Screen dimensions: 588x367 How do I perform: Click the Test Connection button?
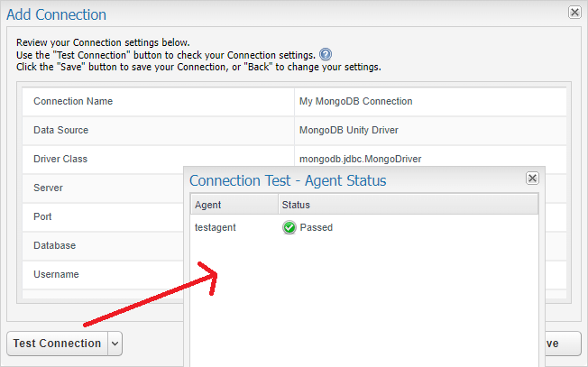[x=58, y=344]
